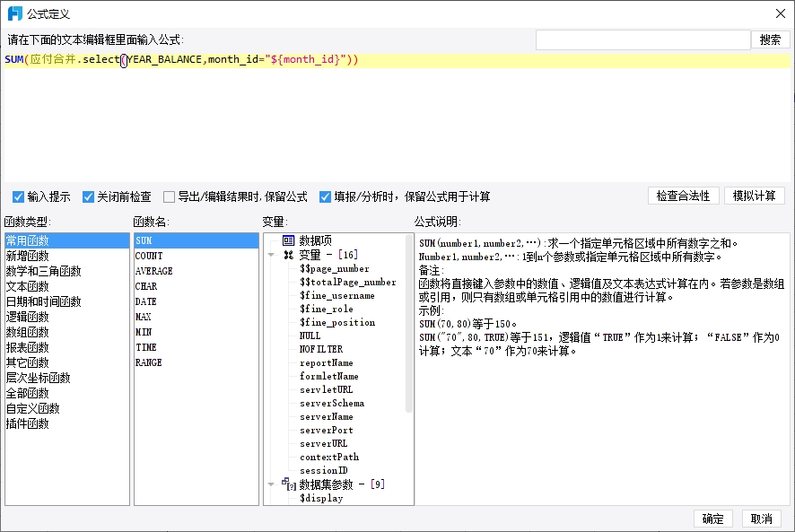Close the 公式定义 dialog
Screen dimensions: 795x532
[x=781, y=13]
